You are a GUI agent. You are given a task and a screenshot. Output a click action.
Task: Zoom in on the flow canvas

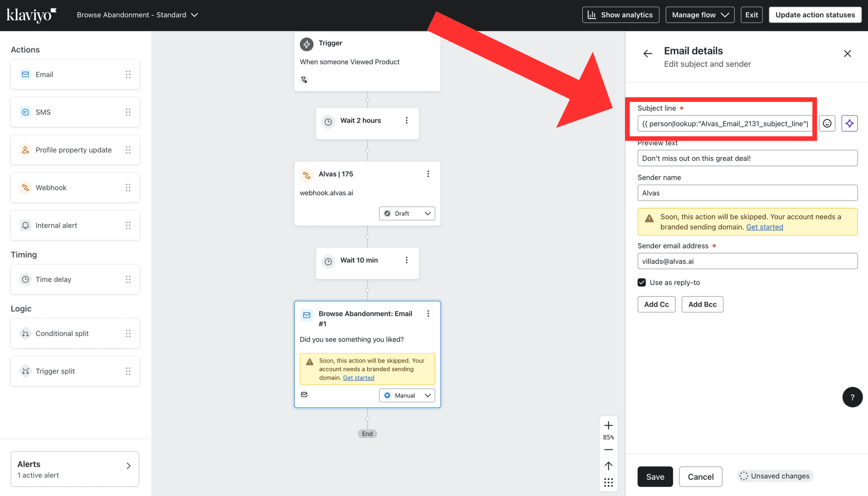tap(608, 426)
